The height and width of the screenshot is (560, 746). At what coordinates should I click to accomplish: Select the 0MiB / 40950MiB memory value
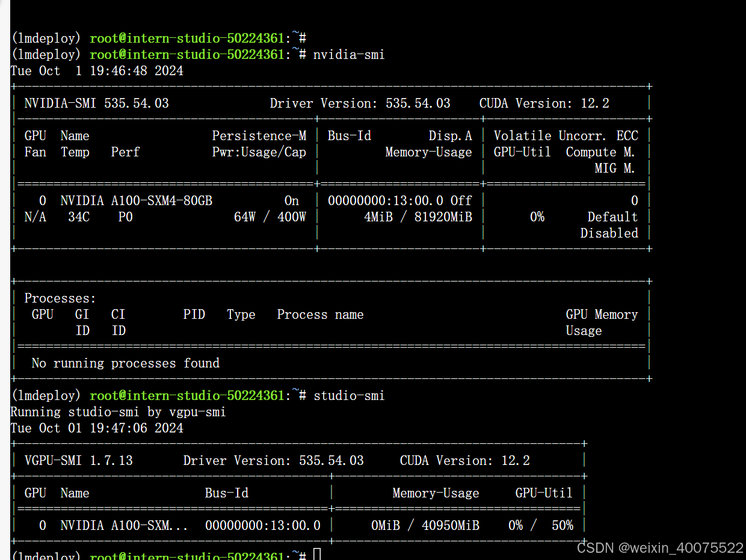[x=425, y=525]
